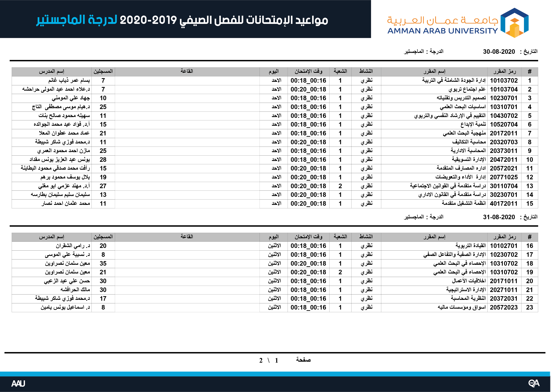Click course code 30230701
Image resolution: width=551 pixels, height=392 pixels.
[x=504, y=195]
